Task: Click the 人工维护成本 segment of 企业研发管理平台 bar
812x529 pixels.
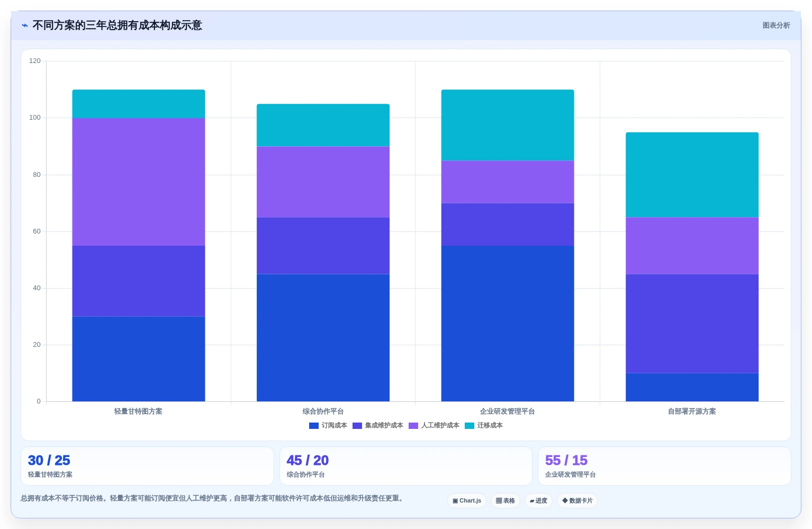Action: 508,182
